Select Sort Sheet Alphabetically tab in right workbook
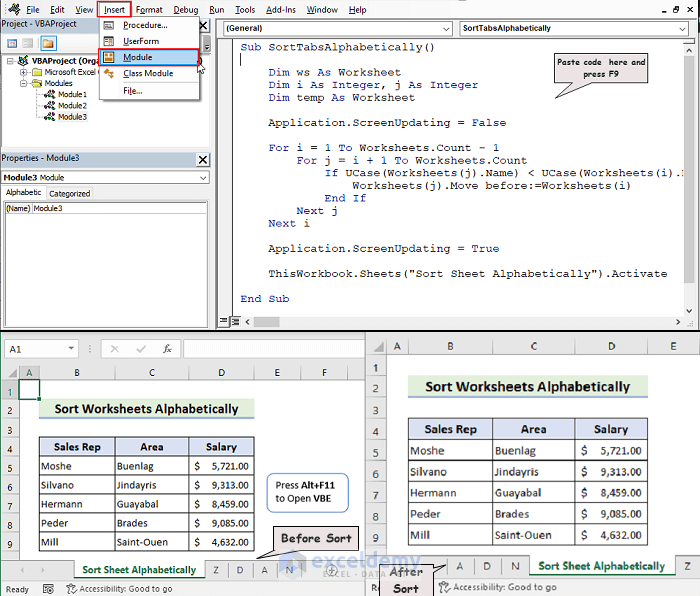This screenshot has height=596, width=700. (601, 566)
